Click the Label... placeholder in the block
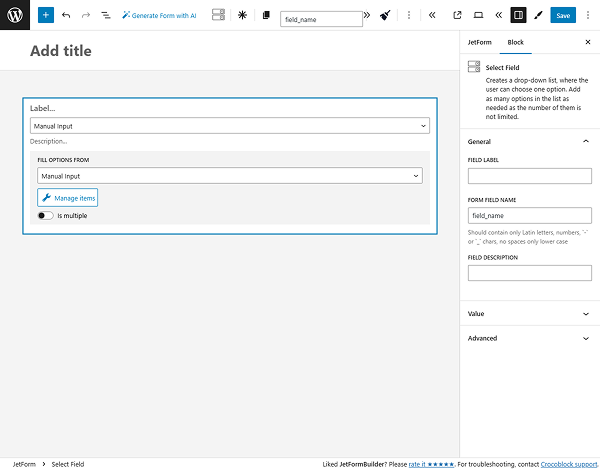The width and height of the screenshot is (600, 470). click(42, 108)
